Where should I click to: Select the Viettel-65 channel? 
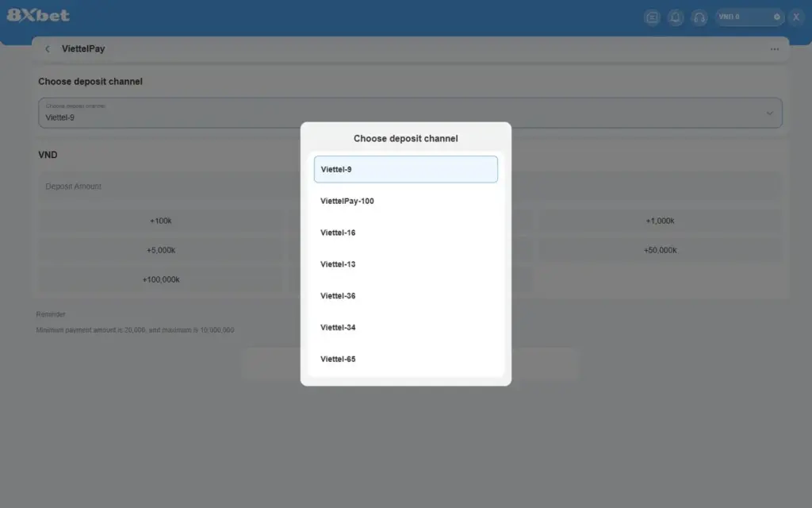[x=405, y=360]
